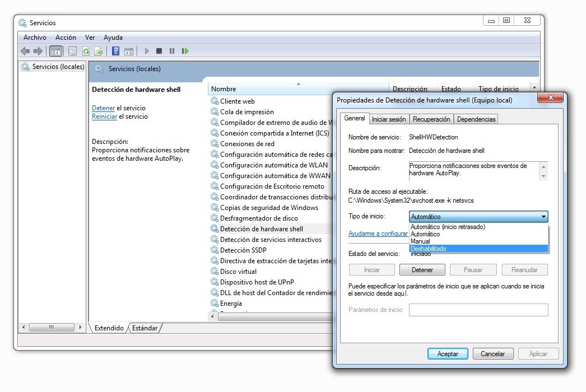The image size is (586, 392).
Task: Select the Dispositivo host de UPnP service
Action: tap(257, 282)
